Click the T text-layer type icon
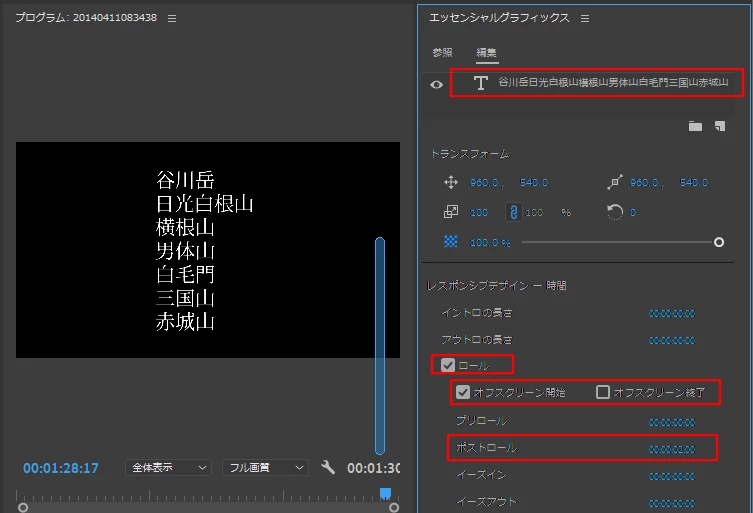 click(481, 83)
